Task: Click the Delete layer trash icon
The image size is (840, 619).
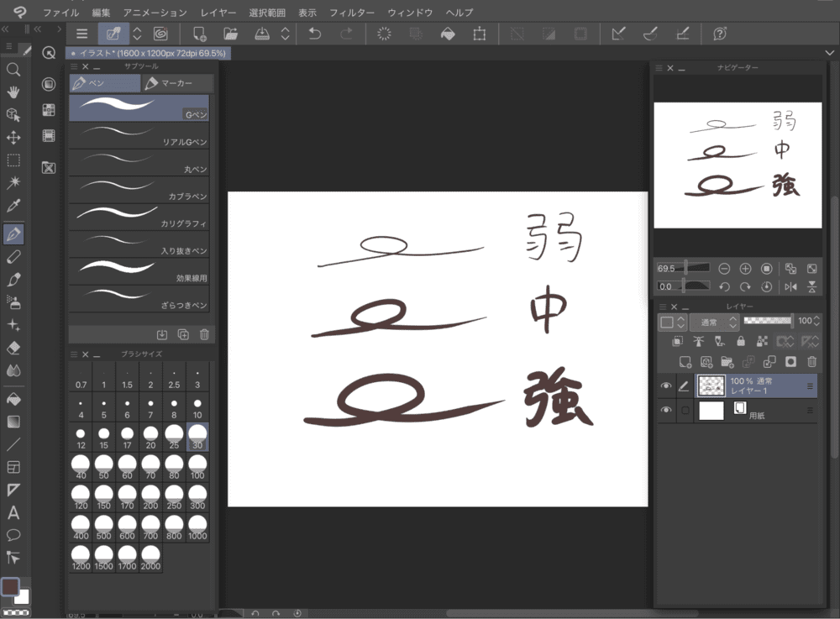Action: (812, 362)
